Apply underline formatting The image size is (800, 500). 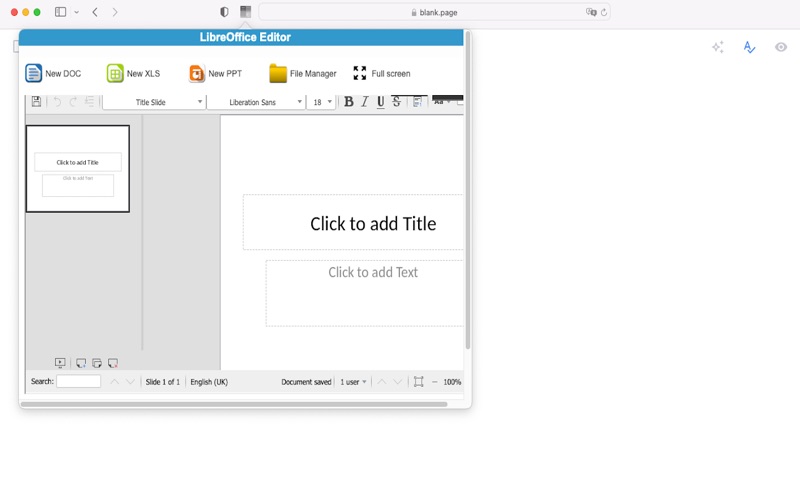pyautogui.click(x=381, y=102)
